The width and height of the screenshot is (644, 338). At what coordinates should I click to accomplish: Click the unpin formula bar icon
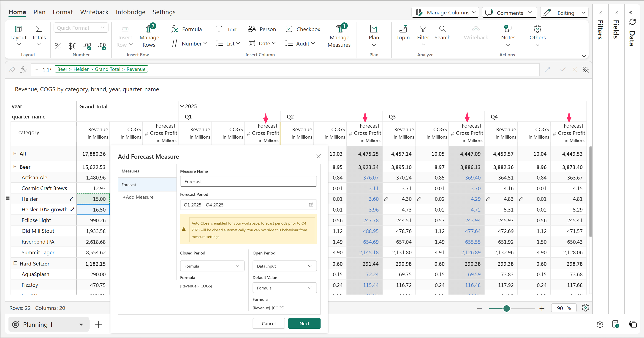[x=586, y=70]
